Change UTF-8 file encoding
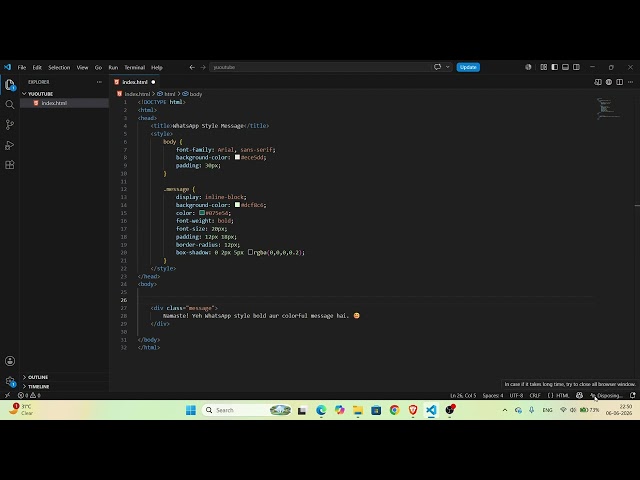Image resolution: width=640 pixels, height=480 pixels. 516,395
